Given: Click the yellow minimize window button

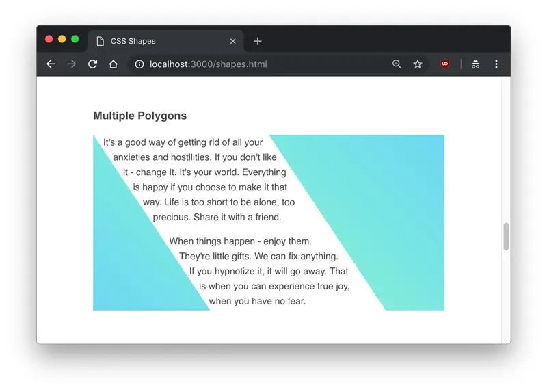Looking at the screenshot, I should tap(62, 39).
